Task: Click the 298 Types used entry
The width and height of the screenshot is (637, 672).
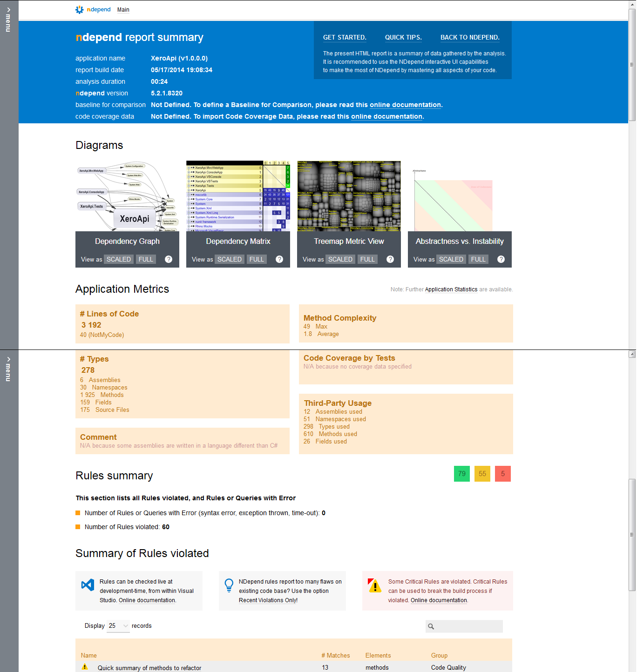Action: coord(326,426)
